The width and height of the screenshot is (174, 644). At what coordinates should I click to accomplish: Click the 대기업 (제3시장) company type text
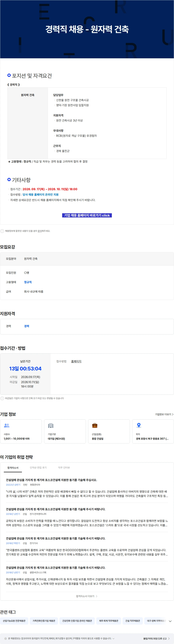[x=56, y=439]
